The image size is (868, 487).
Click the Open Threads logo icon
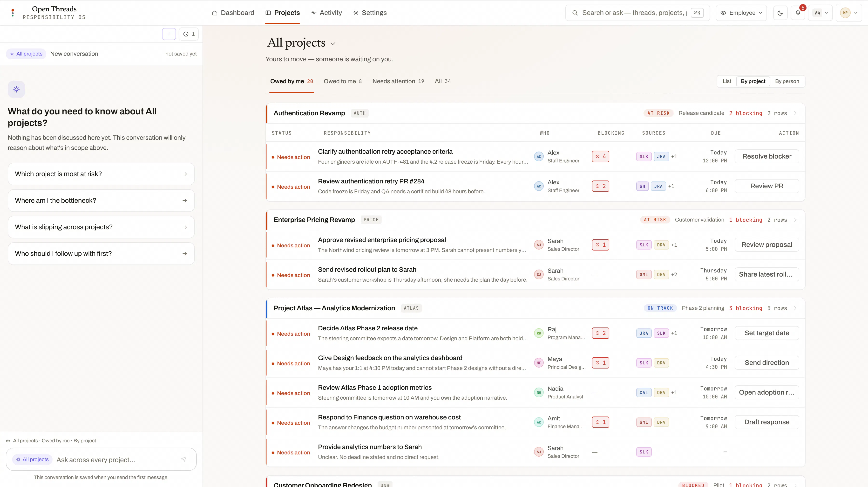point(13,13)
